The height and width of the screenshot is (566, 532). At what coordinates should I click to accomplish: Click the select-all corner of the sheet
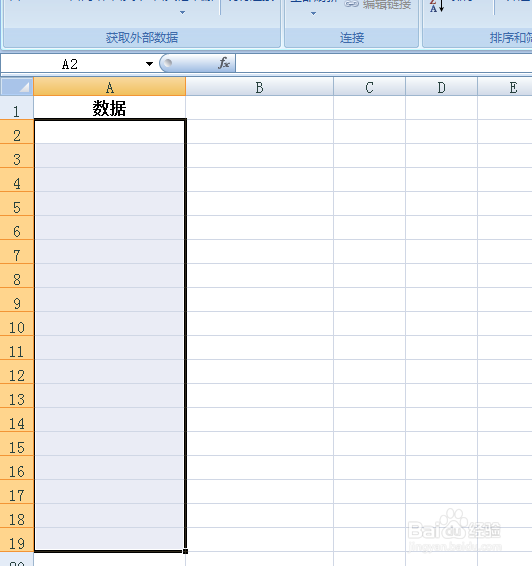tap(17, 87)
